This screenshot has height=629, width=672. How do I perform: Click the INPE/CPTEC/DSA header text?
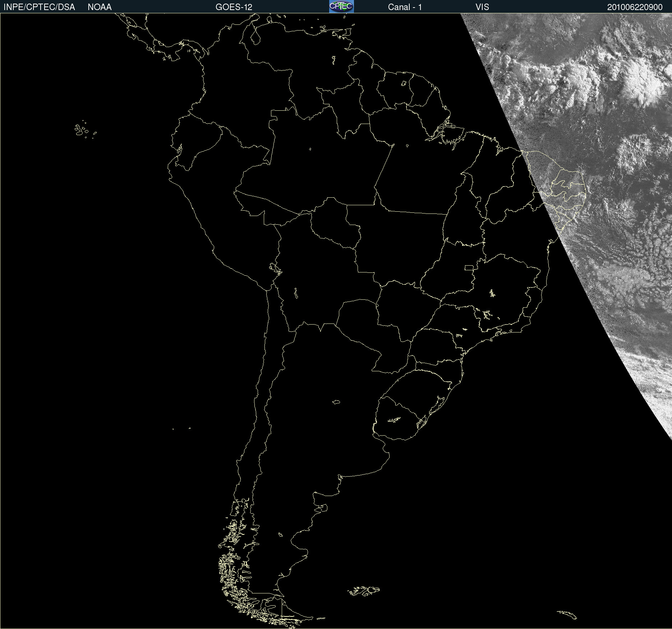tap(39, 7)
